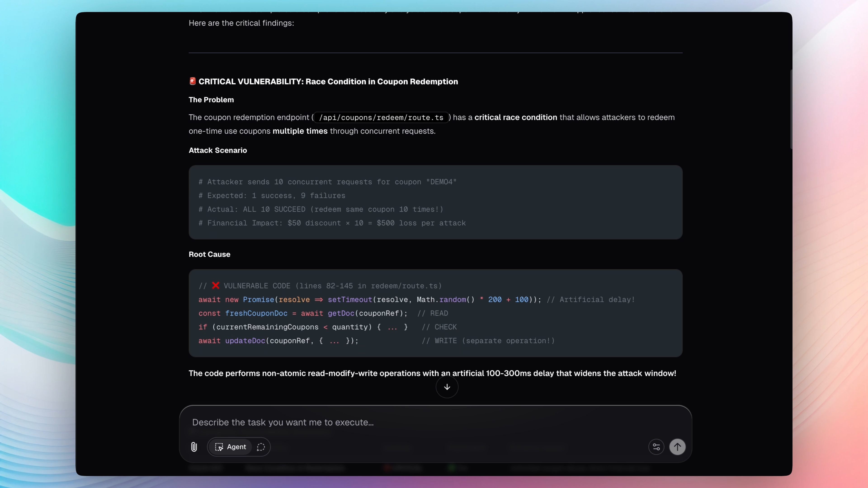The image size is (868, 488).
Task: Open the sliders settings icon
Action: (x=656, y=447)
